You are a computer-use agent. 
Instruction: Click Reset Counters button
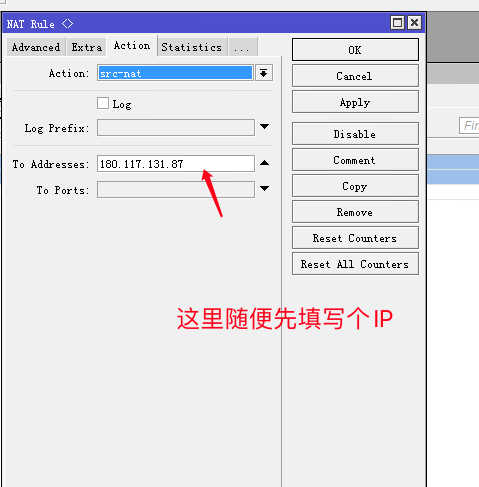click(x=355, y=238)
